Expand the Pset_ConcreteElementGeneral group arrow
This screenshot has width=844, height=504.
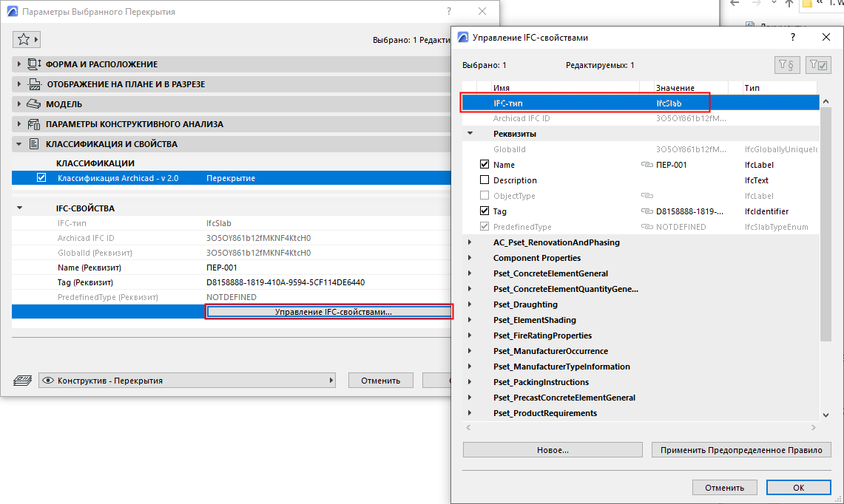[470, 273]
